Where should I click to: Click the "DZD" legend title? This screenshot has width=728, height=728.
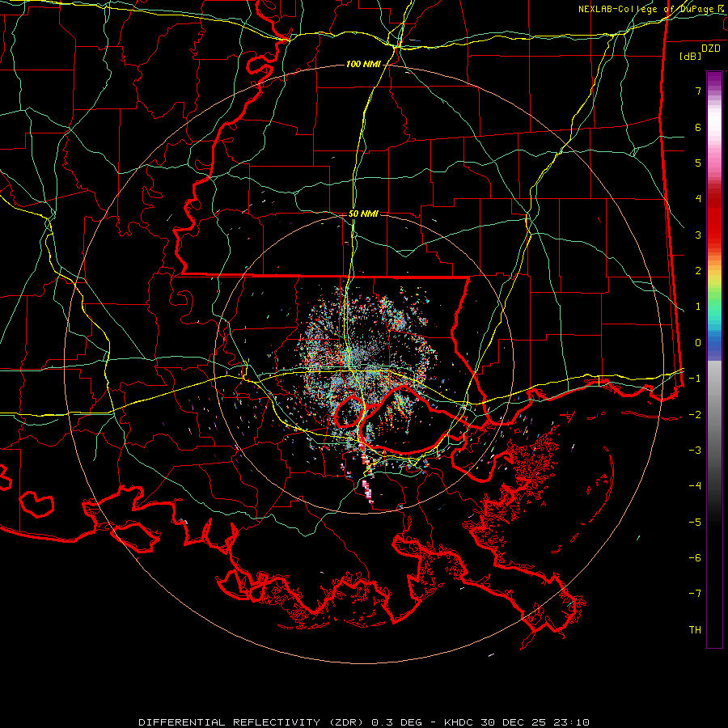[711, 49]
